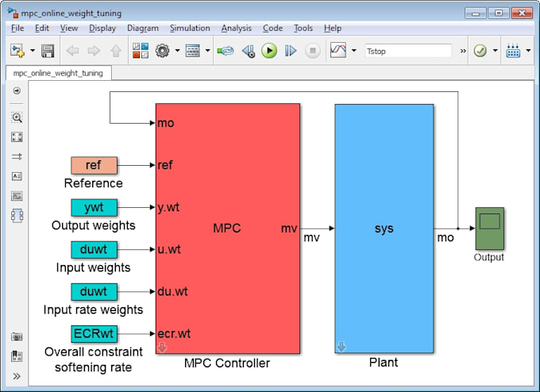
Task: Expand the Model Advisor dropdown arrow
Action: coord(496,51)
